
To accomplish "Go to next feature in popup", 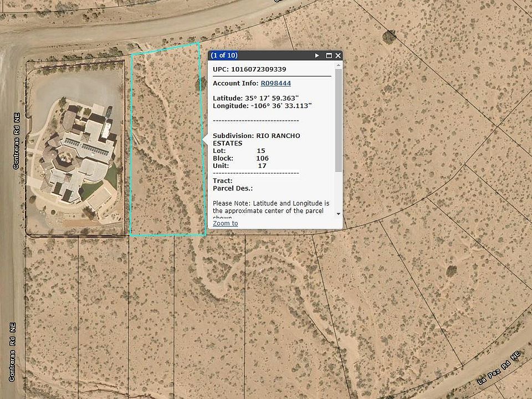I will coord(317,55).
